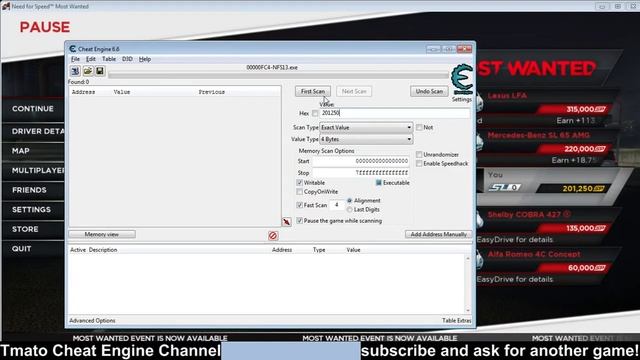Screen dimensions: 640x360
Task: Click the red clear list icon
Action: click(x=273, y=236)
